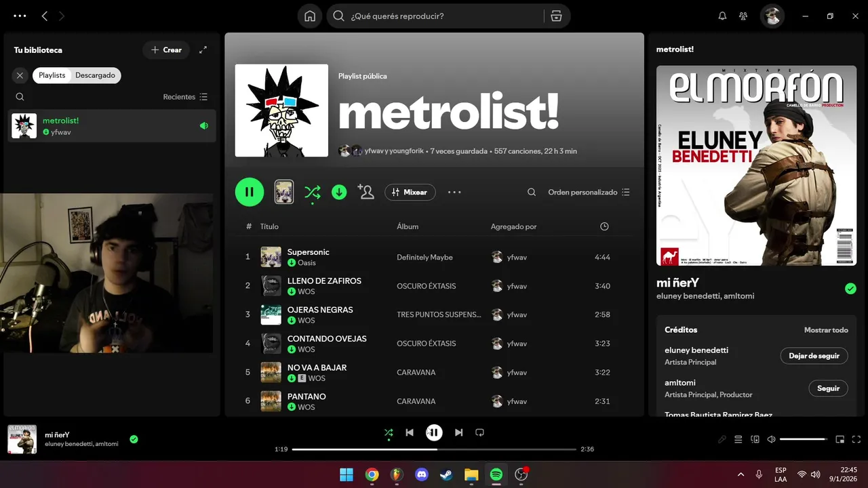Sort tracks by the duration clock column
This screenshot has height=488, width=868.
point(604,226)
